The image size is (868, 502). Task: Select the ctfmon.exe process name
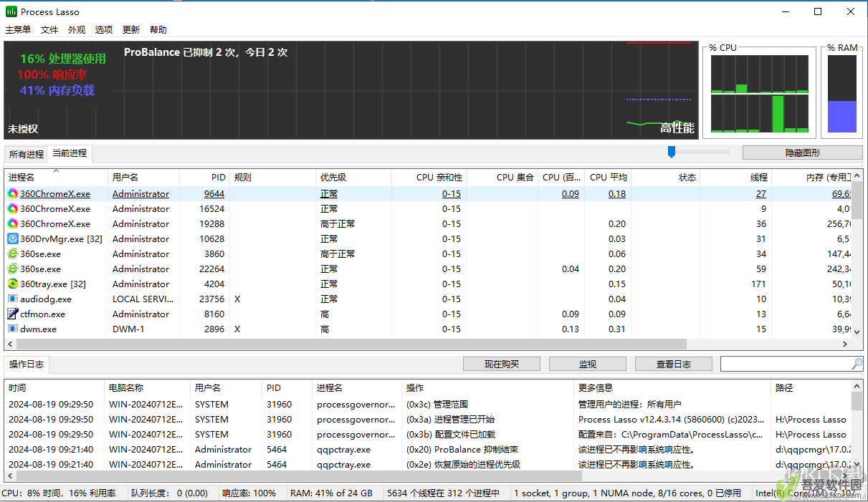42,314
